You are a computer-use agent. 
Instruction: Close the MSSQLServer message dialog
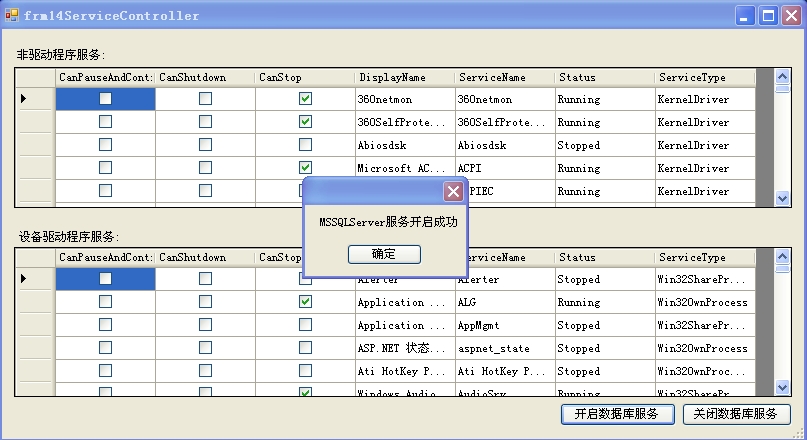click(453, 191)
